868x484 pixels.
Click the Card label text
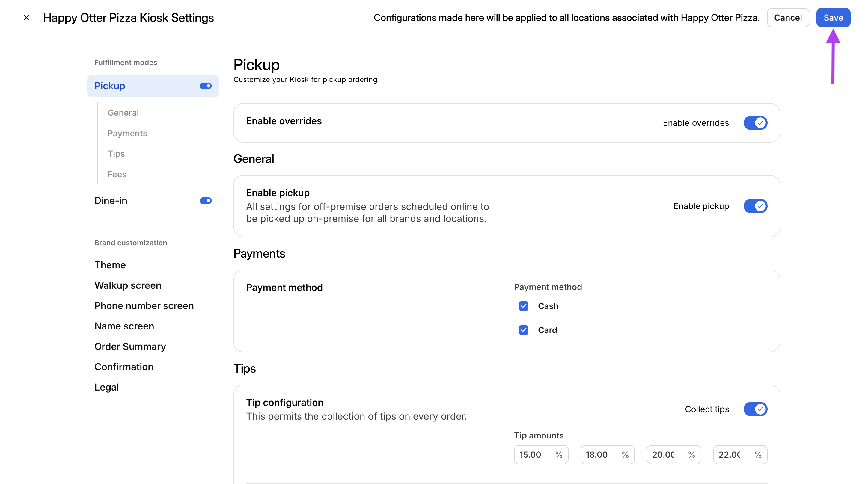point(547,330)
